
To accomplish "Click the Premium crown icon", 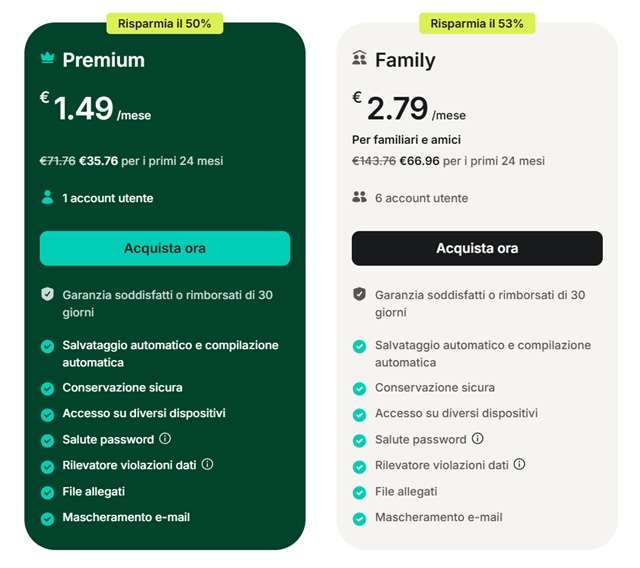I will click(47, 59).
